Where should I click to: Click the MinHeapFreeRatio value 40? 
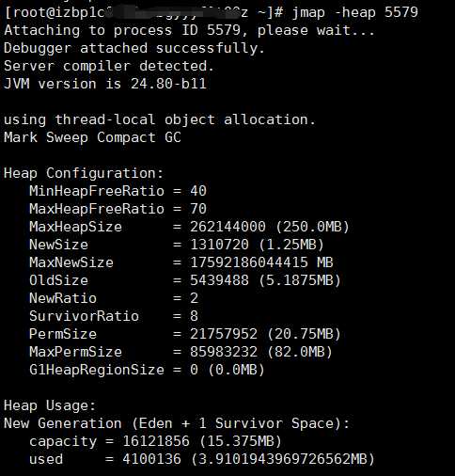pyautogui.click(x=198, y=191)
